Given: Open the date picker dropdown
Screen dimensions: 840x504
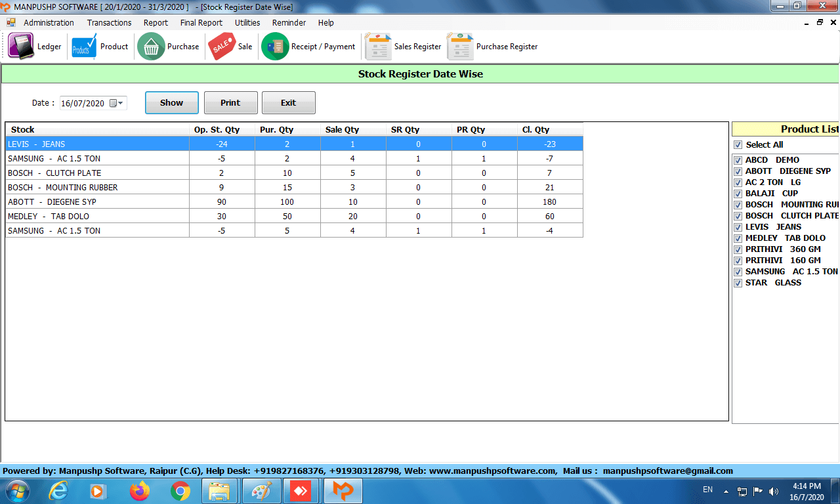Looking at the screenshot, I should click(x=117, y=103).
